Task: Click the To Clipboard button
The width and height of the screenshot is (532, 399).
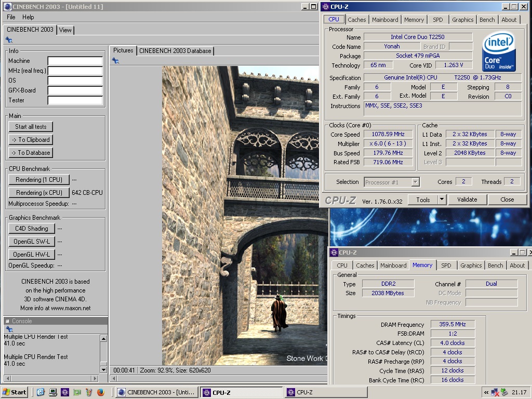Action: [x=31, y=139]
